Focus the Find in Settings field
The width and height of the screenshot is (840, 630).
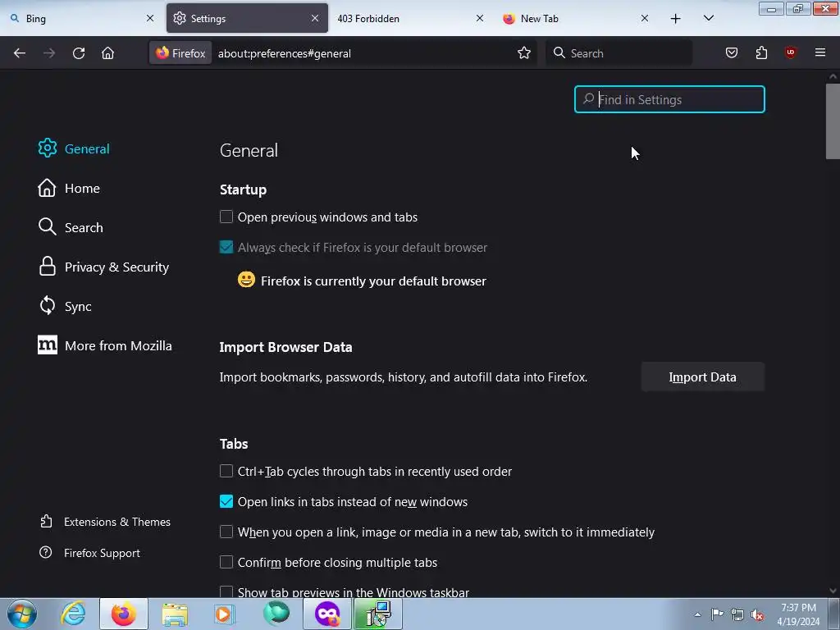(669, 99)
